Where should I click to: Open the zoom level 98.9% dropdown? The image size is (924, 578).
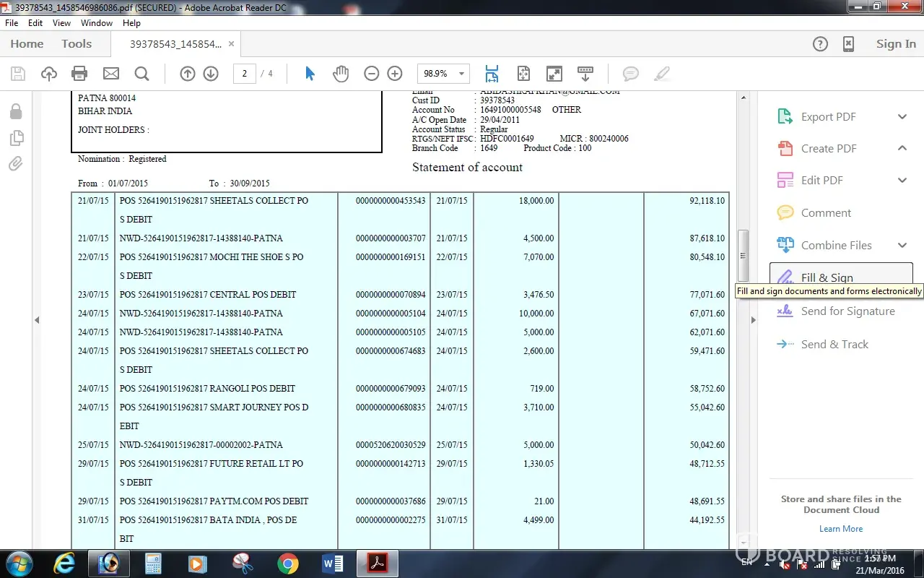[x=462, y=74]
